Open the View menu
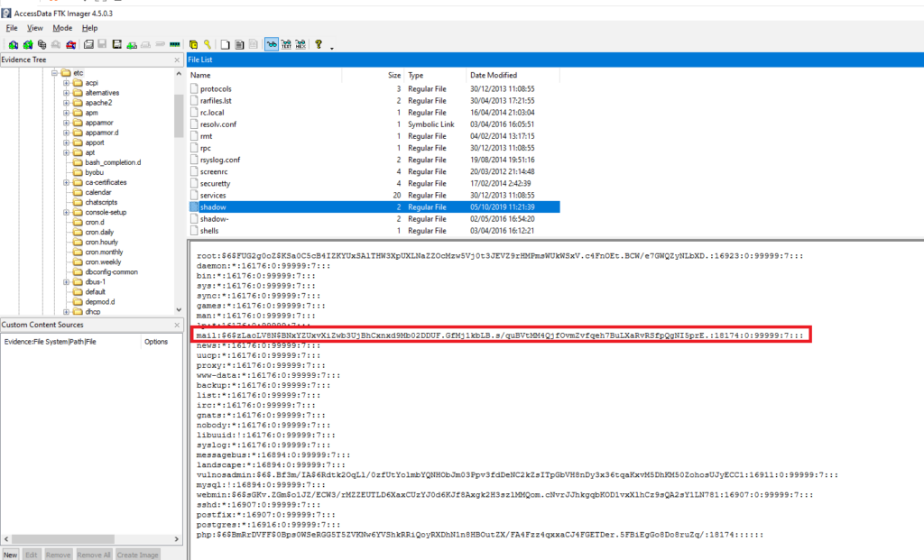The image size is (924, 560). click(x=34, y=28)
